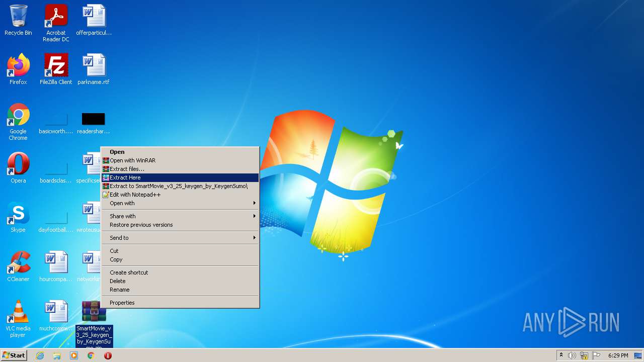The width and height of the screenshot is (644, 362).
Task: Open the volume speaker tray icon
Action: tap(572, 355)
